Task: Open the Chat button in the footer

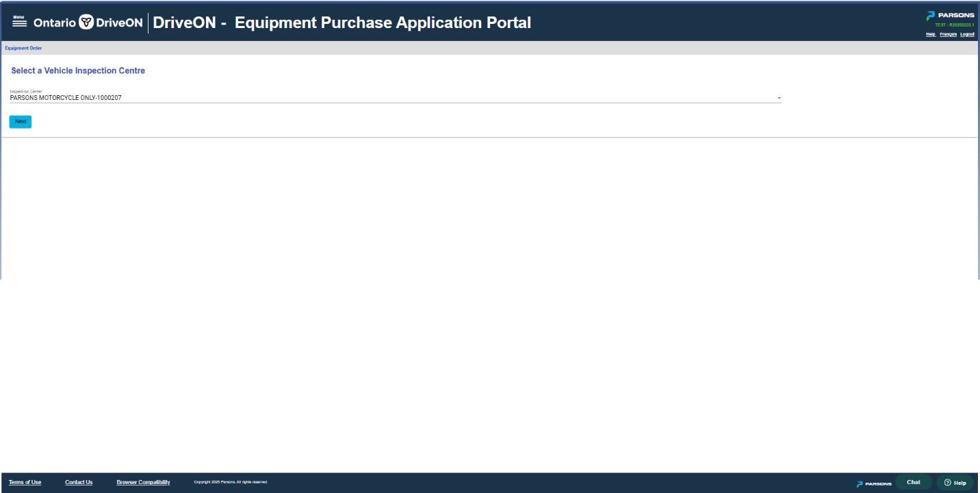Action: (x=914, y=482)
